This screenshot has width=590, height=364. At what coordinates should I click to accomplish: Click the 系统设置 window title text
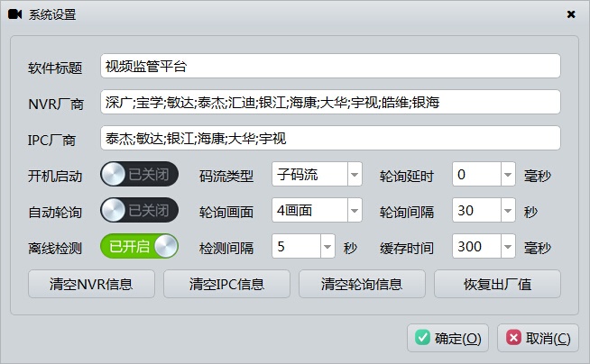point(52,14)
